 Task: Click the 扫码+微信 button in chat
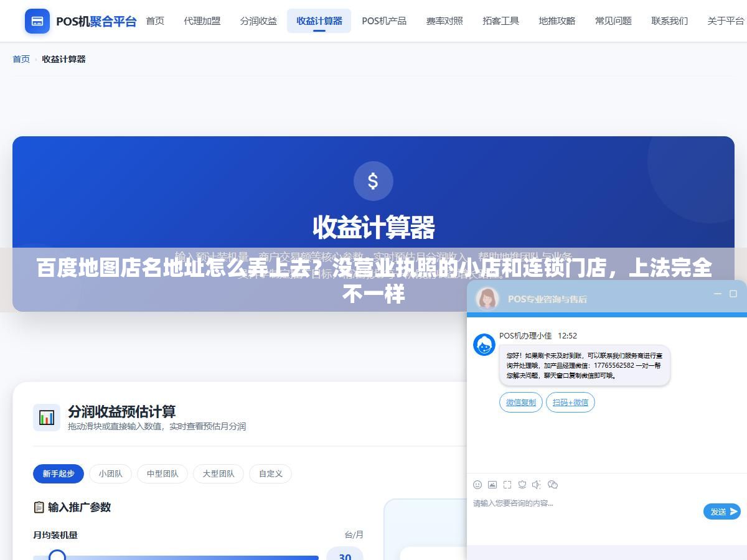point(570,402)
